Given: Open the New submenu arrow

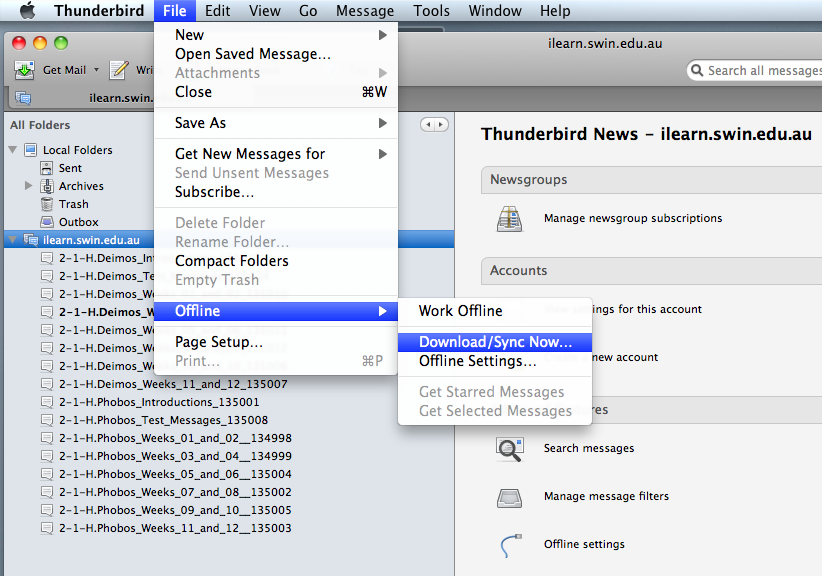Looking at the screenshot, I should (x=383, y=35).
